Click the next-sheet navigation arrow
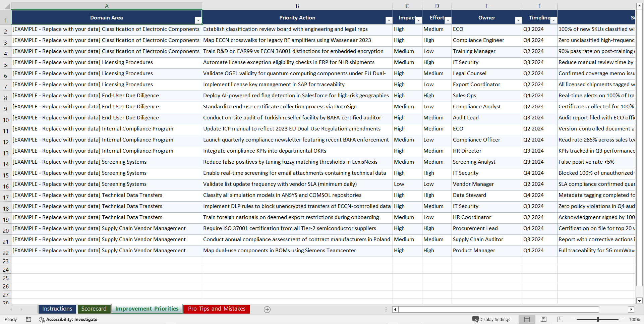644x324 pixels. tap(21, 309)
